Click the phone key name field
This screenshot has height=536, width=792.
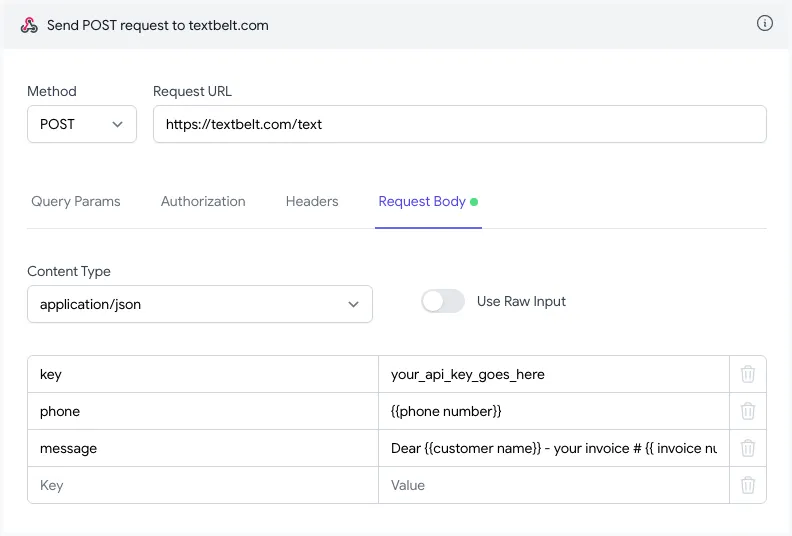coord(203,411)
